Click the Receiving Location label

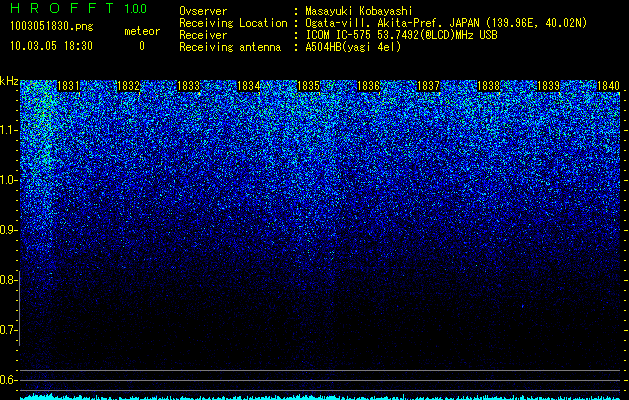[x=233, y=23]
